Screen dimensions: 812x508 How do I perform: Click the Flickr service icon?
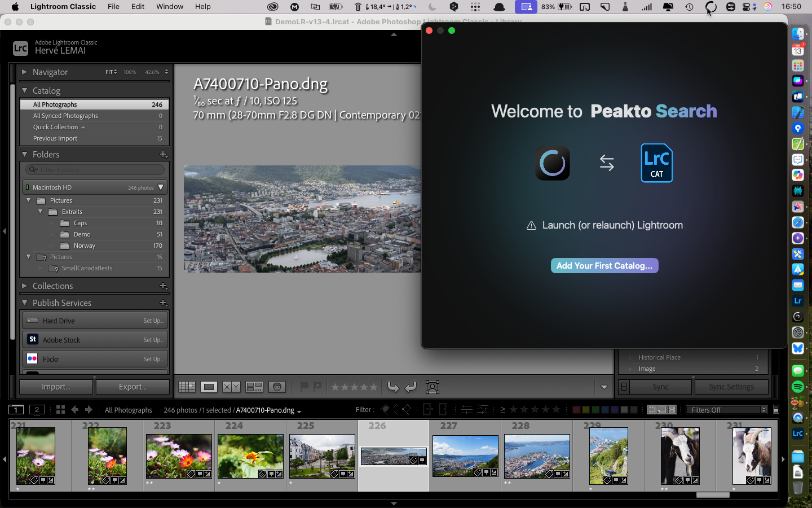tap(33, 358)
